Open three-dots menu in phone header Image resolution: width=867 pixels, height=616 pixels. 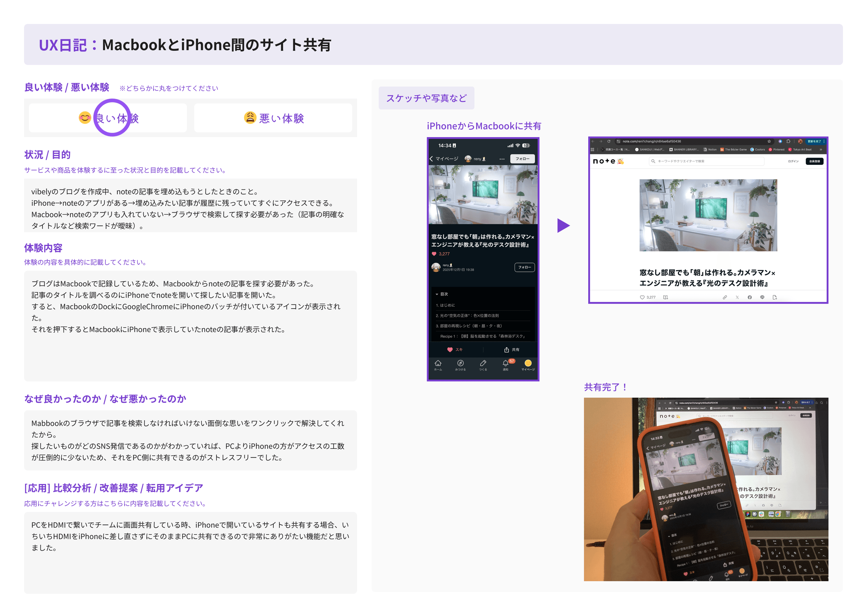(502, 159)
